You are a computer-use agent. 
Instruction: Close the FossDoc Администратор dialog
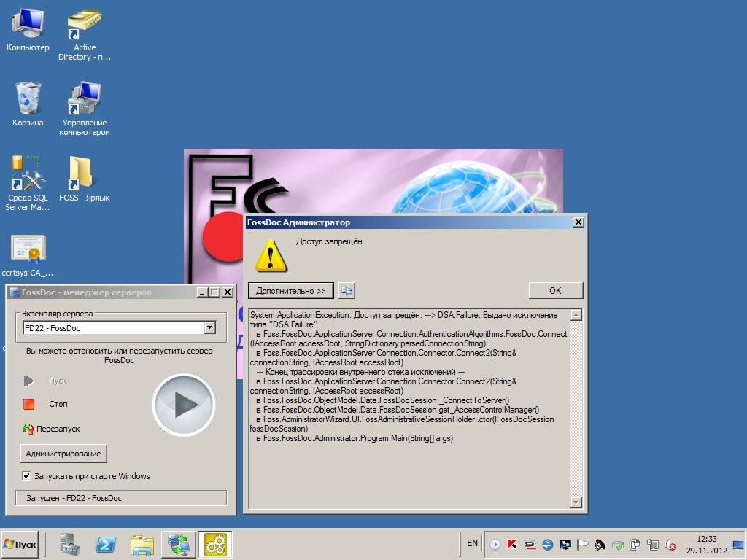[578, 222]
